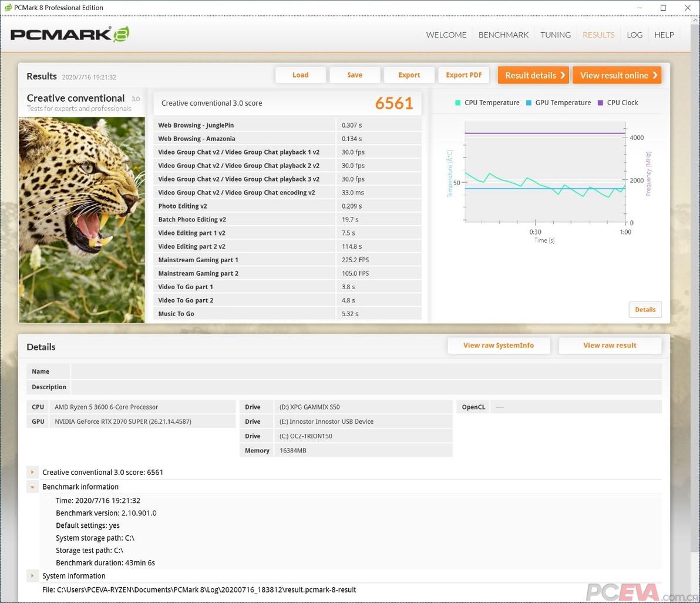Click the OCZ-TRION150 drive entry
The height and width of the screenshot is (603, 700).
tap(306, 436)
